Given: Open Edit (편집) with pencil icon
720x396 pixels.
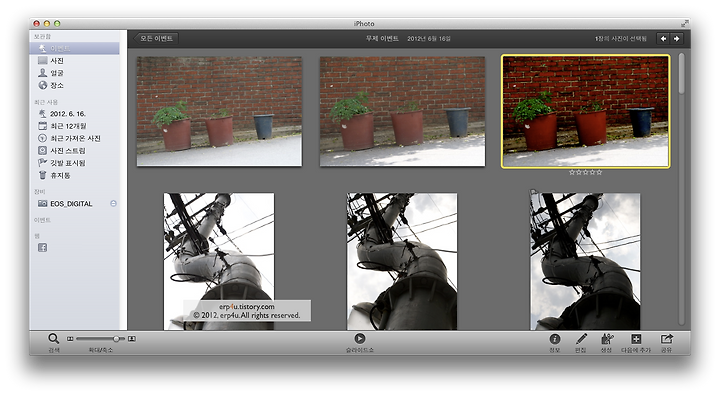Looking at the screenshot, I should (x=581, y=339).
